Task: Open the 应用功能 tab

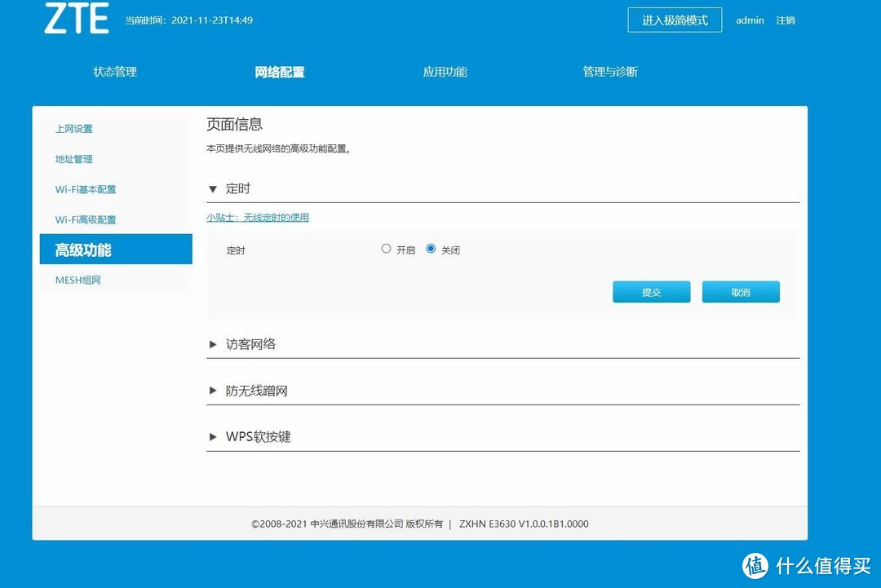Action: pos(445,72)
